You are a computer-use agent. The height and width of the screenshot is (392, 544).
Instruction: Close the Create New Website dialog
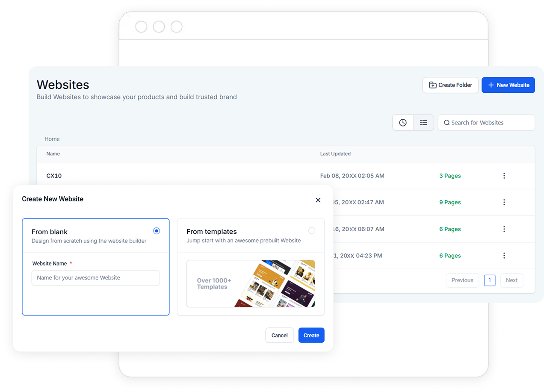[x=318, y=200]
